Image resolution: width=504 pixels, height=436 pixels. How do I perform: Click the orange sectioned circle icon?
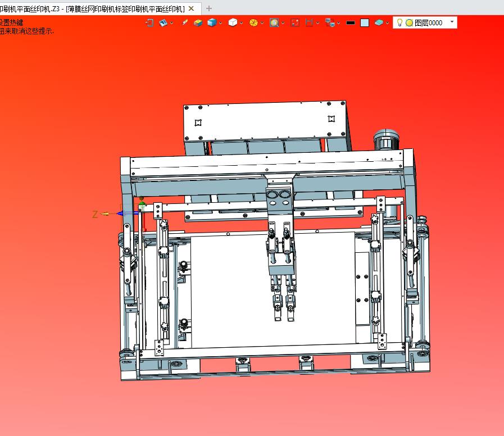tap(253, 23)
